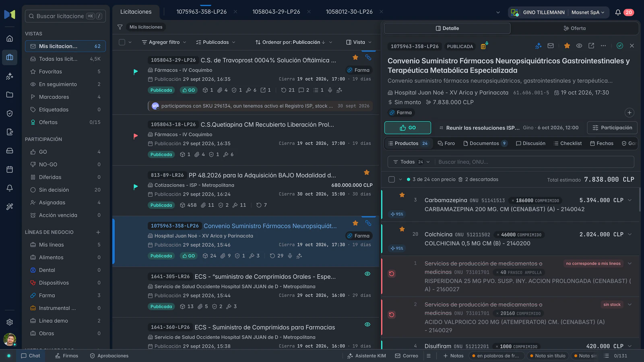Switch to the Oferta tab

(574, 28)
